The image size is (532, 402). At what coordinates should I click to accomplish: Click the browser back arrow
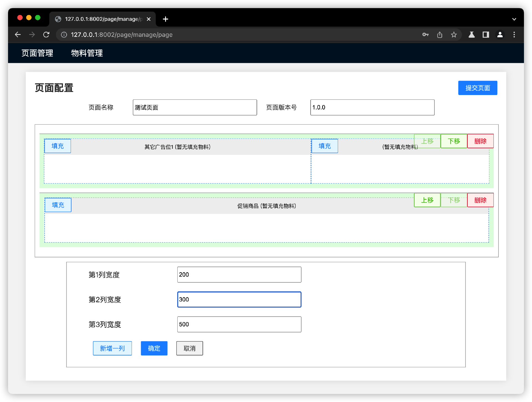pyautogui.click(x=18, y=35)
